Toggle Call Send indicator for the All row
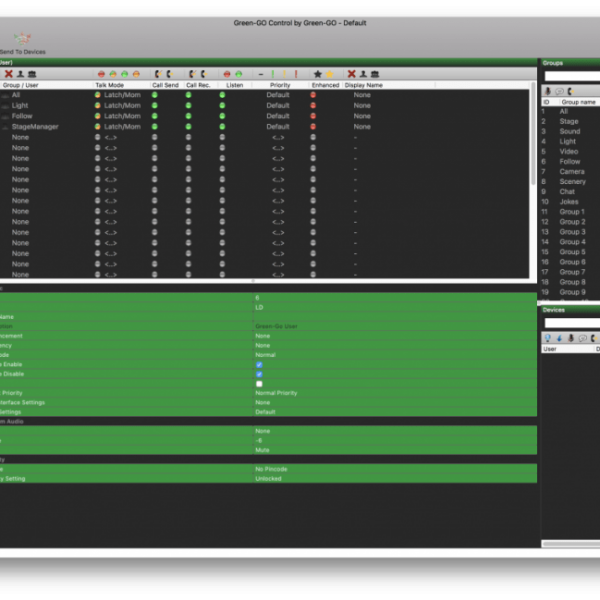 (155, 95)
